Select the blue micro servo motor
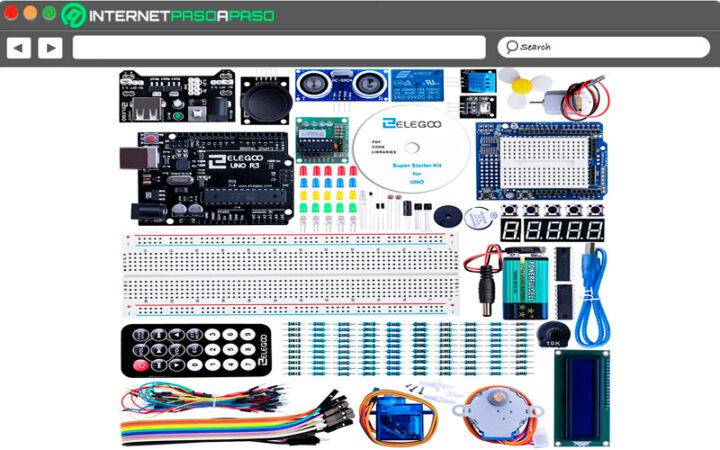 pos(398,419)
